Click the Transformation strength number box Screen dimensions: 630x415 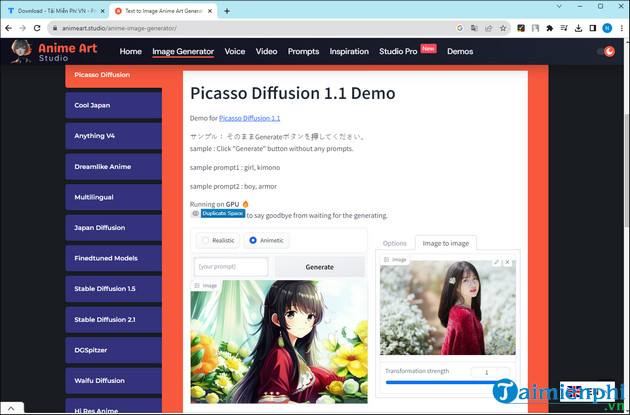490,372
